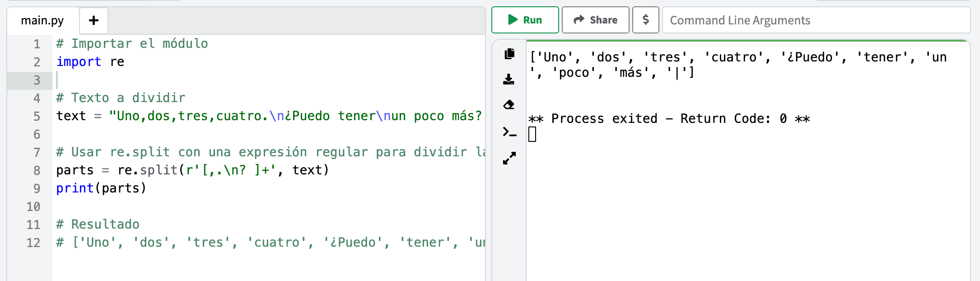Click the '# Resultado' comment line
This screenshot has height=281, width=980.
pyautogui.click(x=98, y=225)
